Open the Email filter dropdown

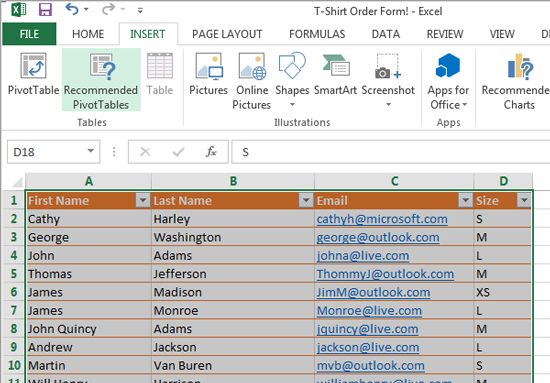click(465, 200)
